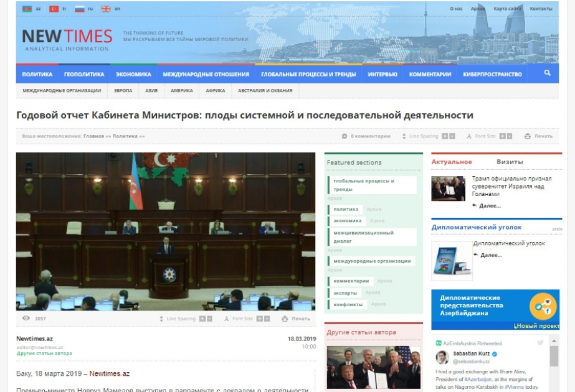Open featured section межцивилизационный диалог

pyautogui.click(x=373, y=237)
